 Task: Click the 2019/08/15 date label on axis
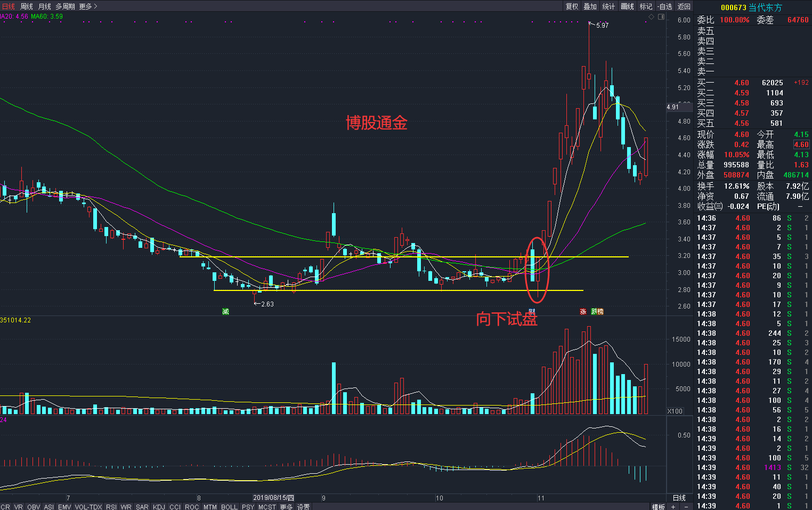point(273,498)
